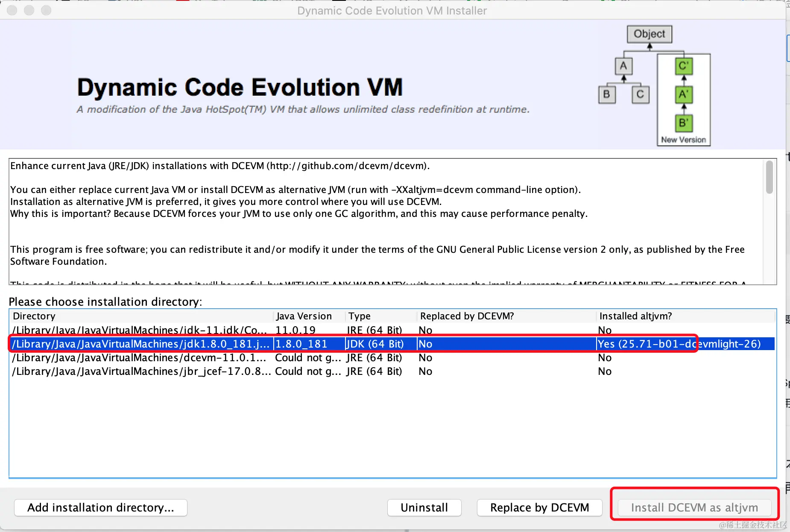Click the Uninstall button
The width and height of the screenshot is (790, 532).
point(424,507)
